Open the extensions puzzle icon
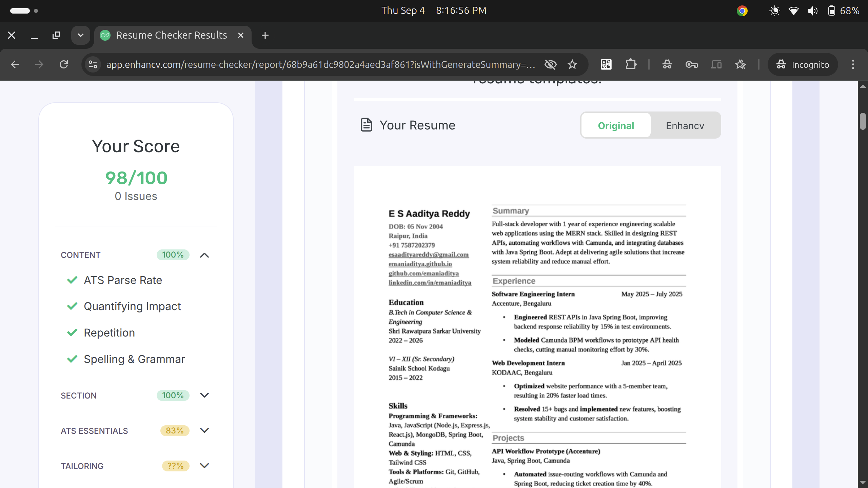Image resolution: width=868 pixels, height=488 pixels. (631, 64)
